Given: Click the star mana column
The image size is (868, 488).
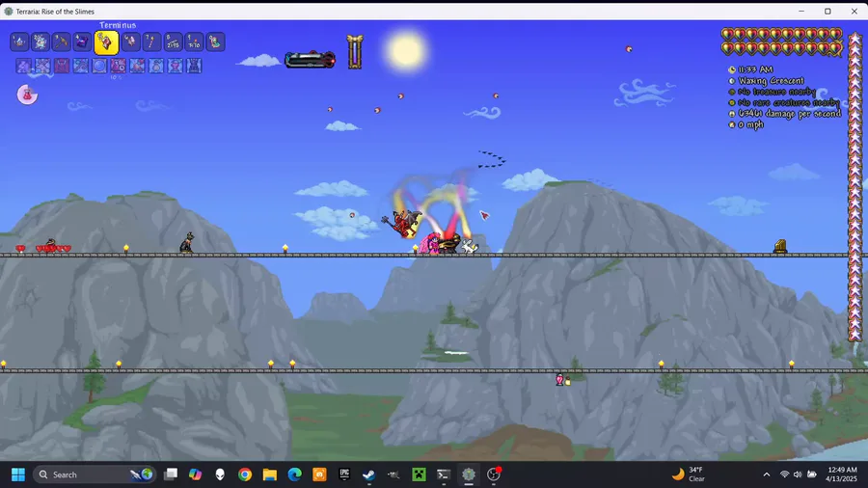Looking at the screenshot, I should (x=855, y=186).
